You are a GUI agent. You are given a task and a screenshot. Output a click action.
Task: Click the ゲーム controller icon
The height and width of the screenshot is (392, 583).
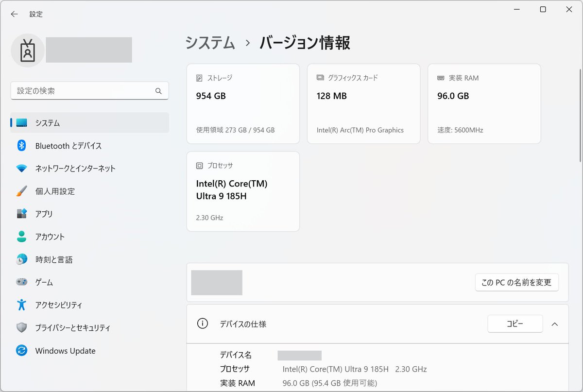[x=22, y=282]
